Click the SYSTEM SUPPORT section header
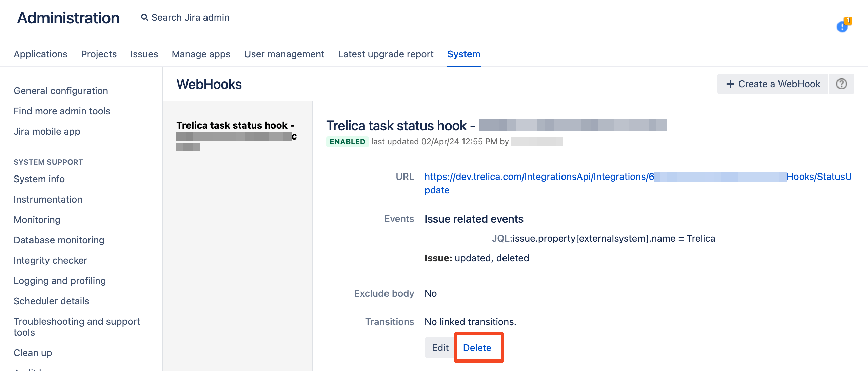The image size is (868, 371). click(48, 162)
